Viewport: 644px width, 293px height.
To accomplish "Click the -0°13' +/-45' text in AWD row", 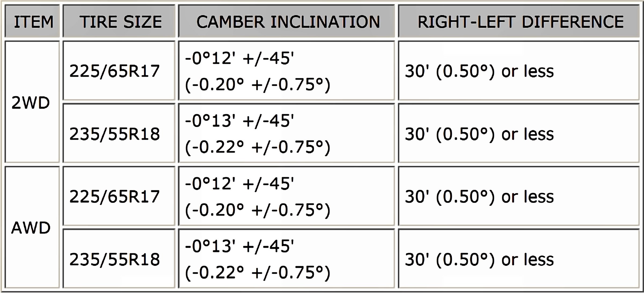I will click(x=239, y=246).
